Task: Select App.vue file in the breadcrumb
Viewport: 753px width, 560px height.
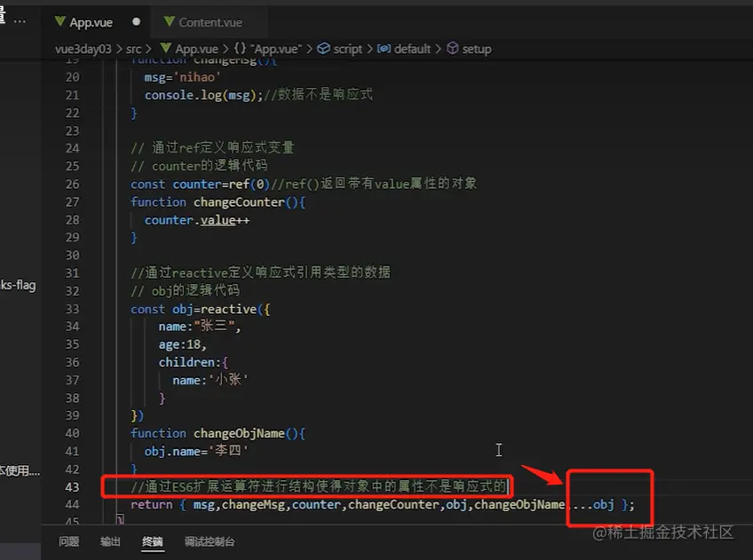Action: (196, 49)
